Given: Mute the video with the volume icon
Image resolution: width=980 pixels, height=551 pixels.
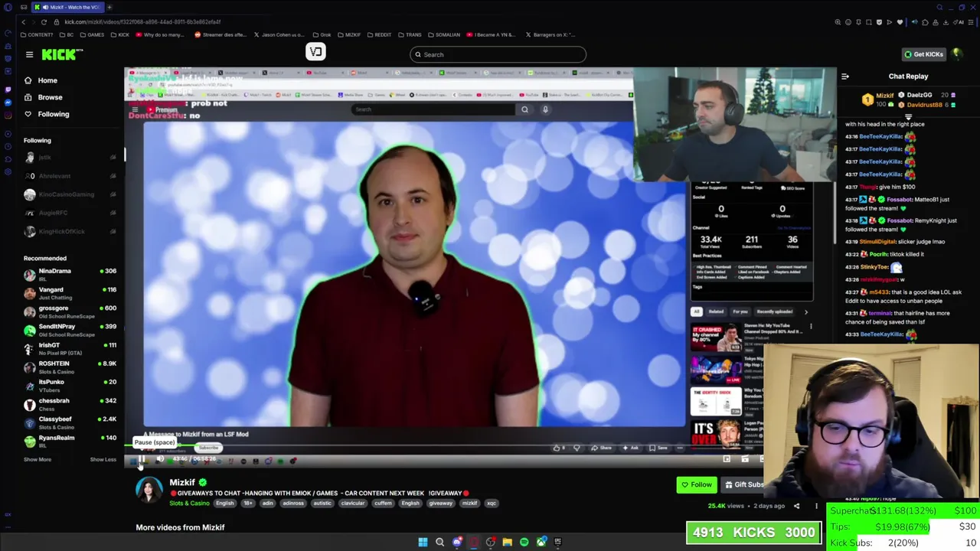Looking at the screenshot, I should click(159, 459).
